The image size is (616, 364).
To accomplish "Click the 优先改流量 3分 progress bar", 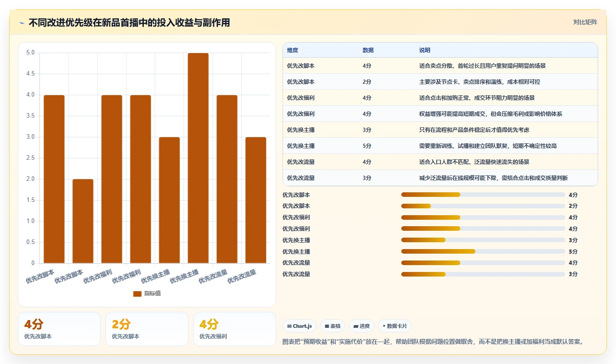I will (x=483, y=274).
